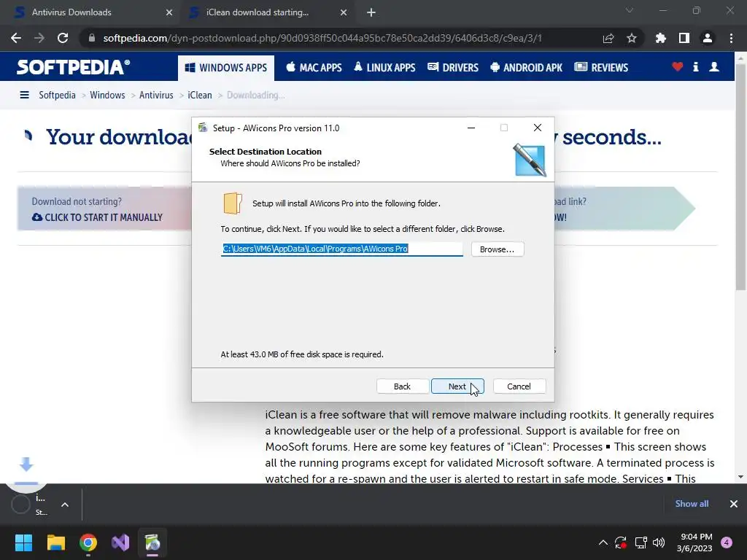The width and height of the screenshot is (747, 560).
Task: Click Browse... to choose install folder
Action: click(498, 249)
